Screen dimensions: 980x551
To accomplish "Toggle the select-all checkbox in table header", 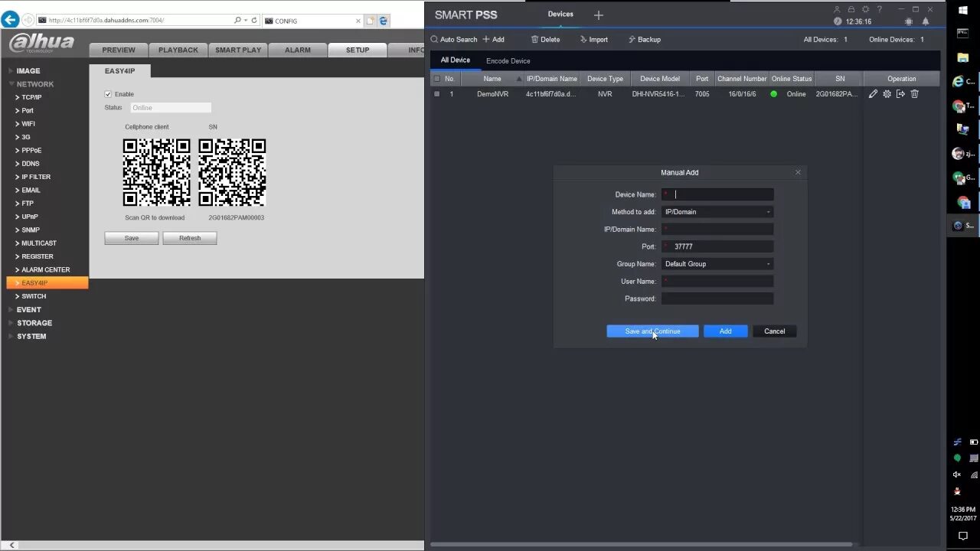I will click(x=436, y=79).
